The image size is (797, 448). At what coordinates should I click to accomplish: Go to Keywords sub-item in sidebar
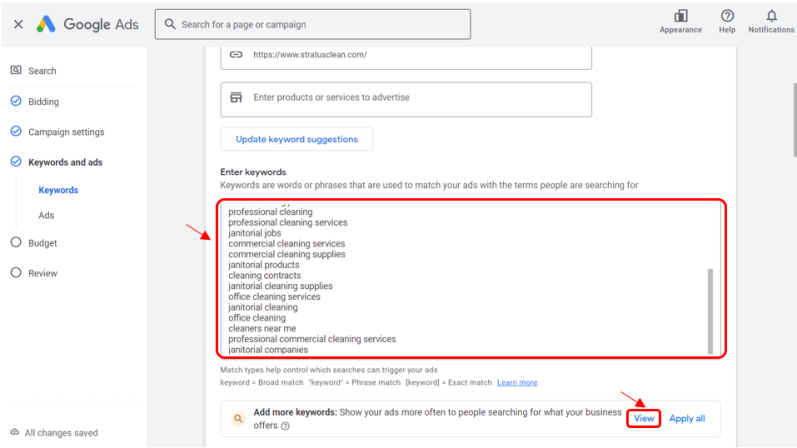[x=58, y=190]
